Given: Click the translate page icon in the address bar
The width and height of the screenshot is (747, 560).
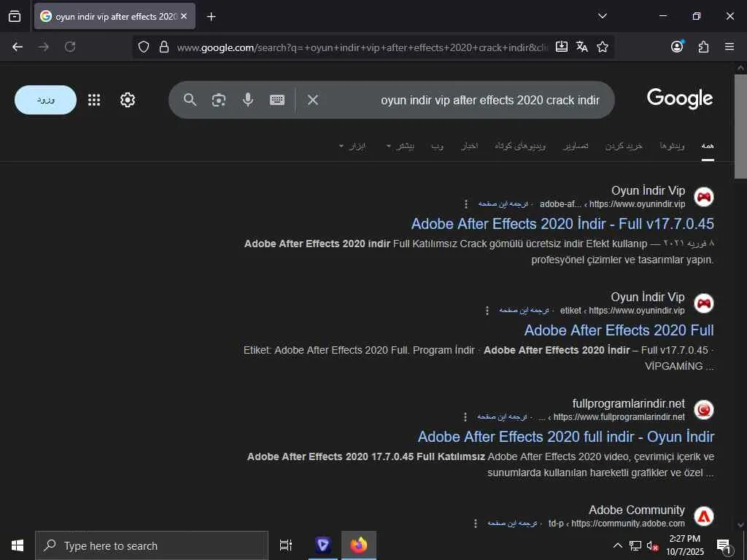Looking at the screenshot, I should [581, 47].
